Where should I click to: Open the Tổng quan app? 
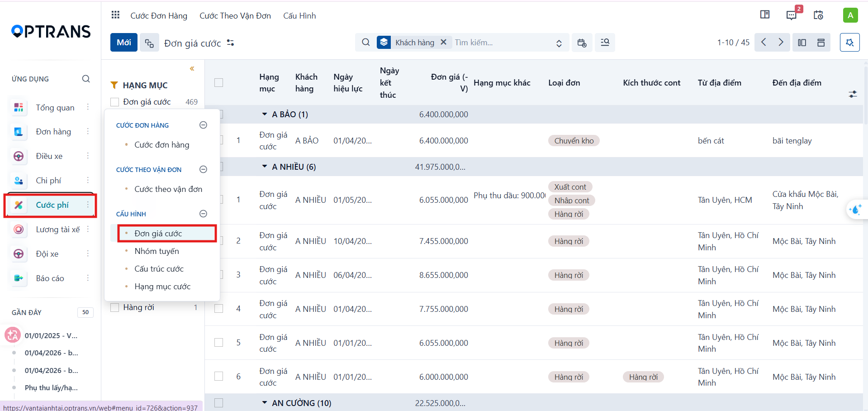point(55,108)
